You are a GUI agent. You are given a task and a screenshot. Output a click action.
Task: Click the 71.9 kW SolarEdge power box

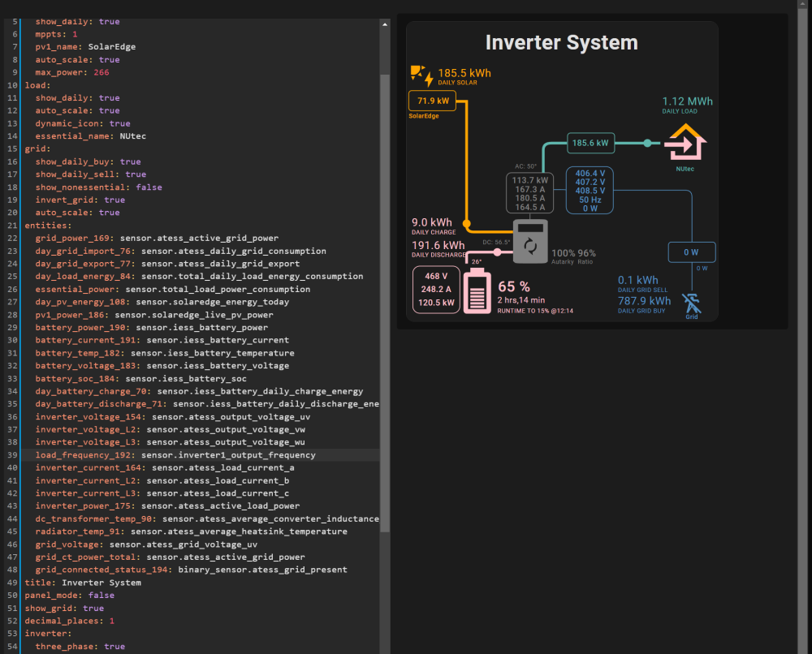(433, 101)
